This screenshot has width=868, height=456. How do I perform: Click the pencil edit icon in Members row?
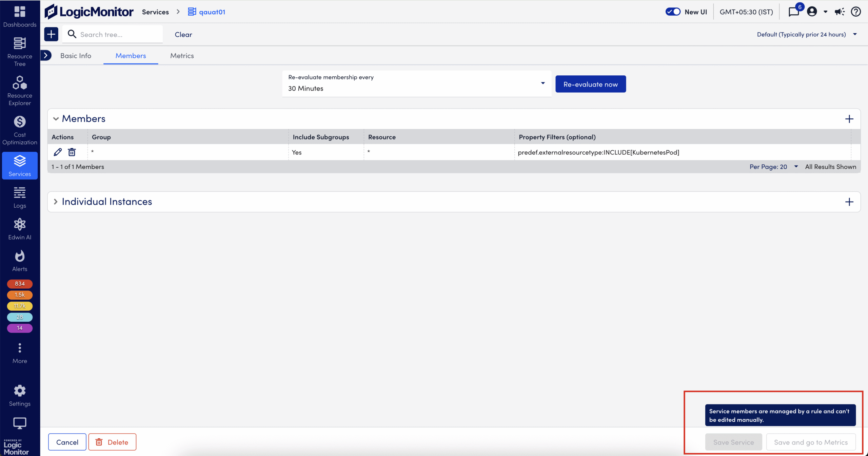click(x=58, y=152)
